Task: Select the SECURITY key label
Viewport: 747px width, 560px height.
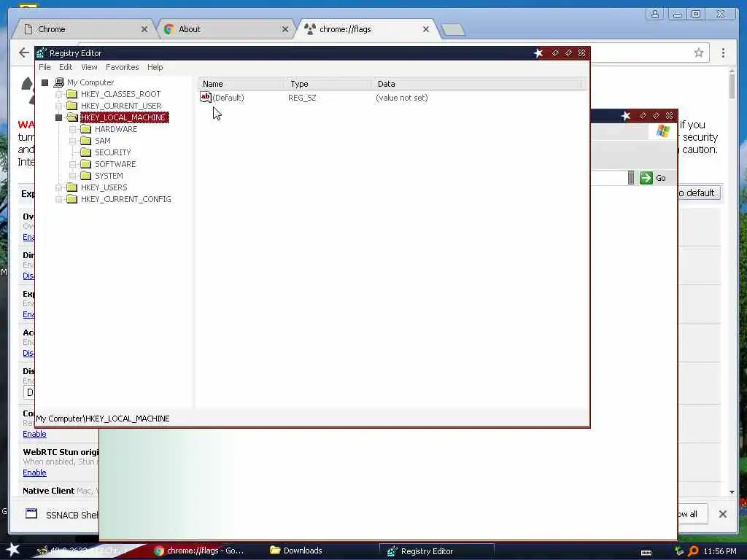Action: point(112,152)
